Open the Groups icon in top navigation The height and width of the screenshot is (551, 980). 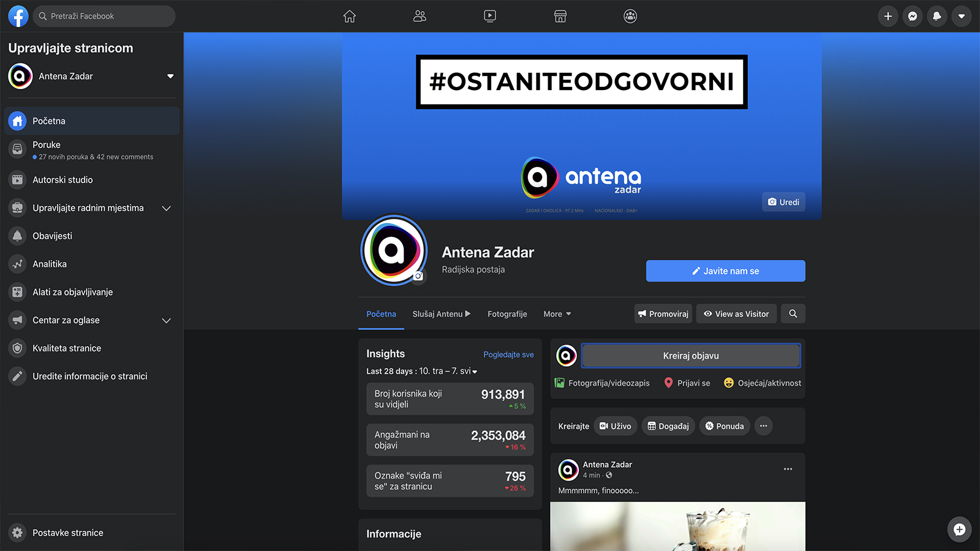[630, 16]
